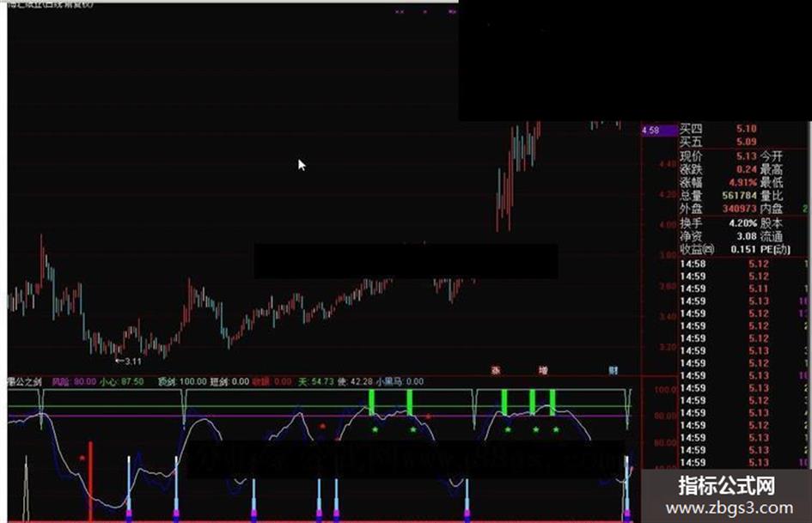Select the 涨幅 4.91% percent change
Viewport: 812px width, 523px height.
click(718, 182)
